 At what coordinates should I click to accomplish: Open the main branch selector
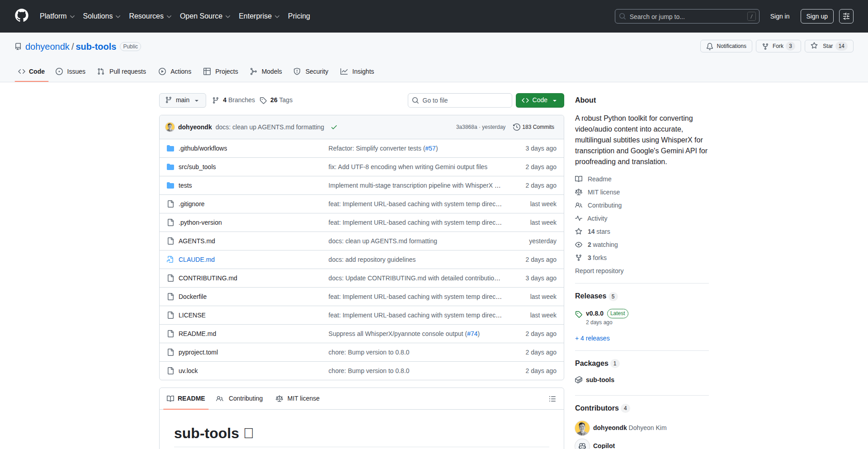[182, 100]
